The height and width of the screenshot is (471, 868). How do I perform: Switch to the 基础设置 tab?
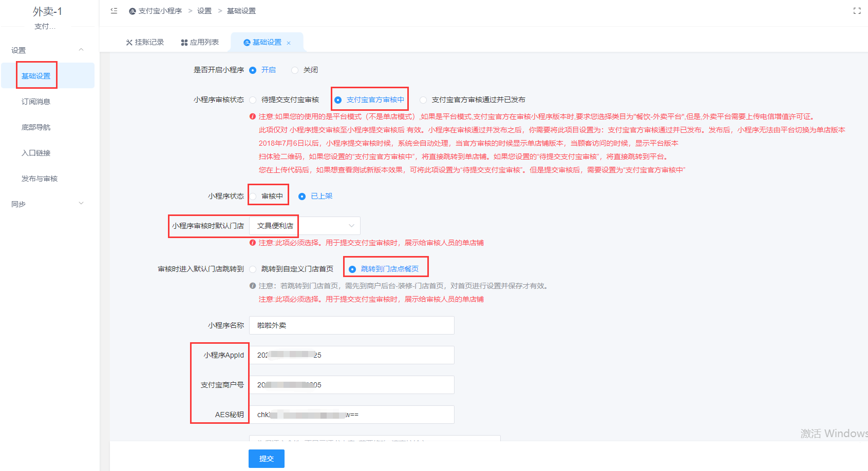coord(267,42)
